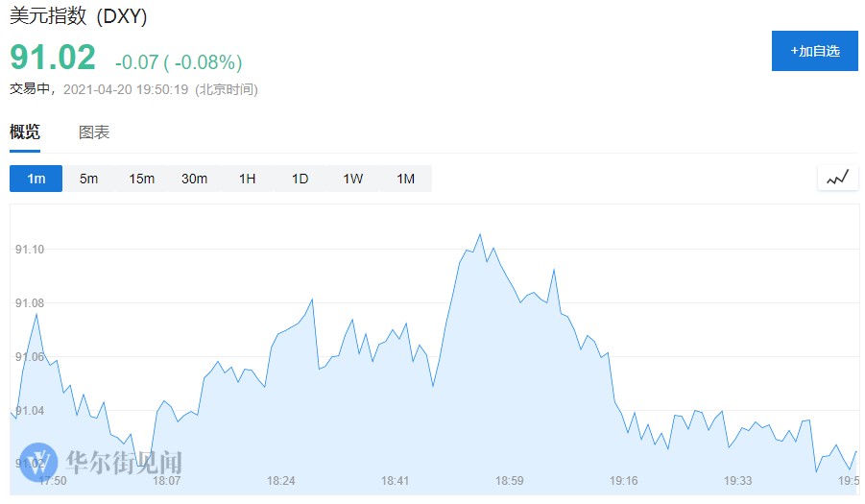Switch chart to 15m interval
The width and height of the screenshot is (865, 504).
[x=142, y=179]
